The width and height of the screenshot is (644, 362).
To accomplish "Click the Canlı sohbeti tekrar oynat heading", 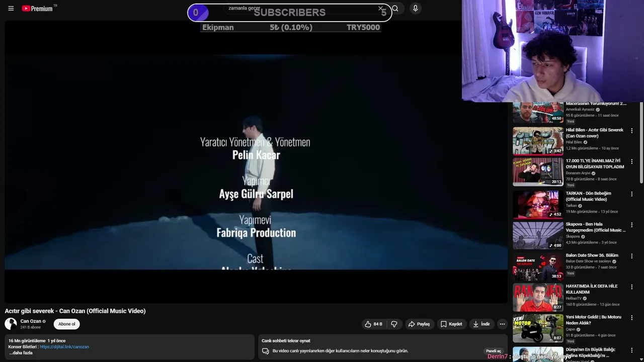I will pos(286,341).
